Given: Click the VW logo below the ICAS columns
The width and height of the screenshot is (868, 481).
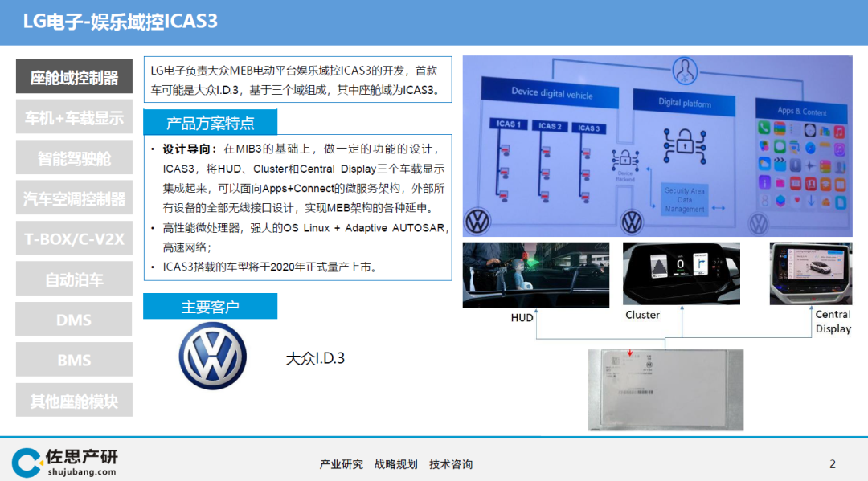Looking at the screenshot, I should coord(477,222).
